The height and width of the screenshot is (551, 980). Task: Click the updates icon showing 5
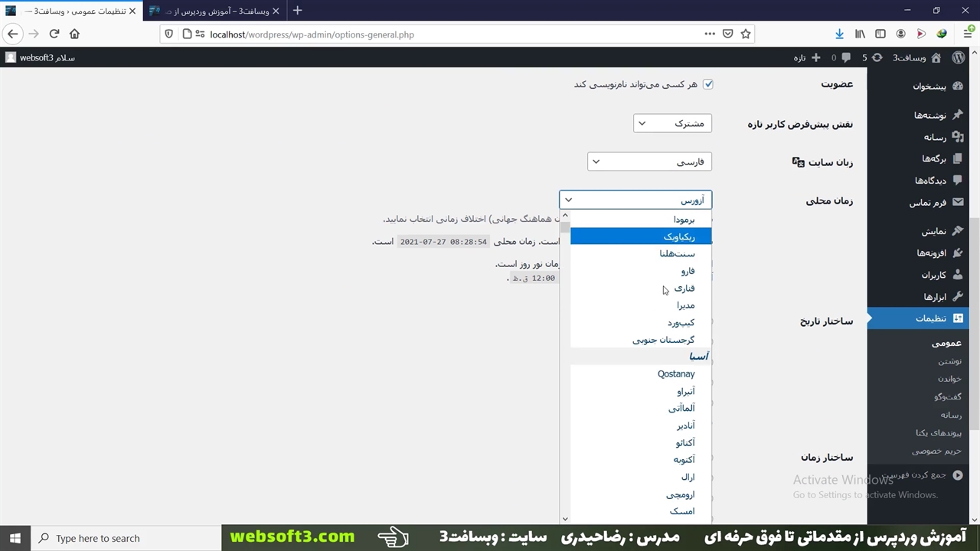pos(872,57)
